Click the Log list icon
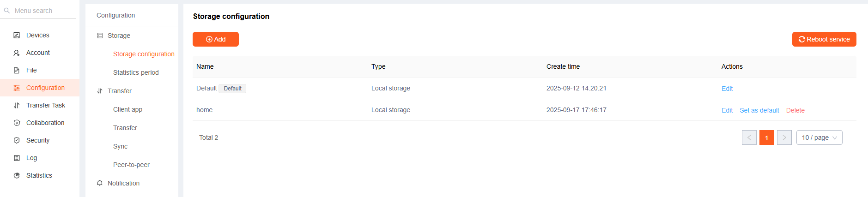This screenshot has height=197, width=868. [17, 158]
